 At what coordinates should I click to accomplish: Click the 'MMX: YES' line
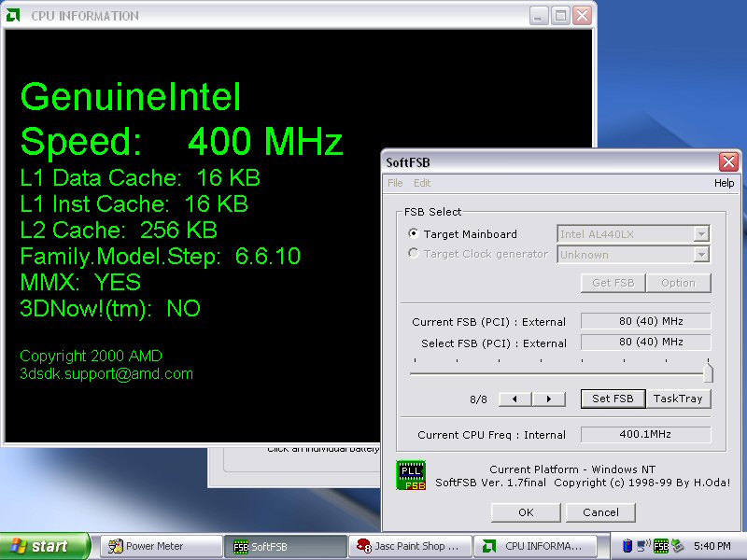click(80, 283)
